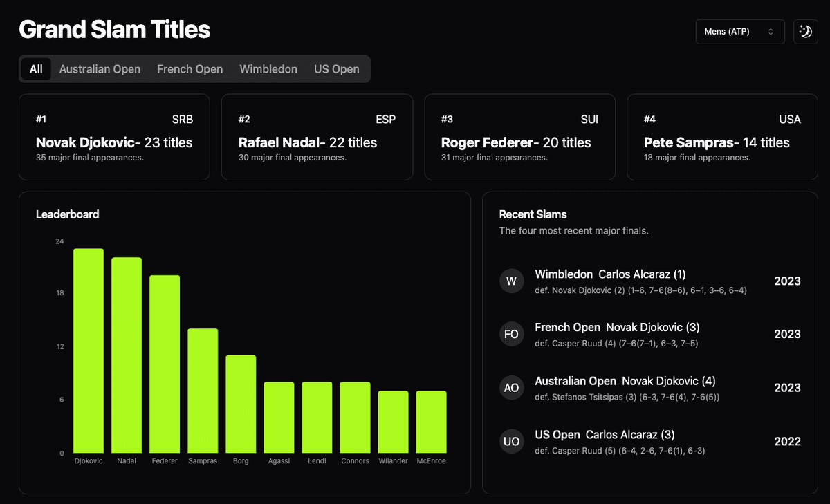Image resolution: width=830 pixels, height=504 pixels.
Task: Click the McEnroe x-axis label
Action: (x=431, y=461)
